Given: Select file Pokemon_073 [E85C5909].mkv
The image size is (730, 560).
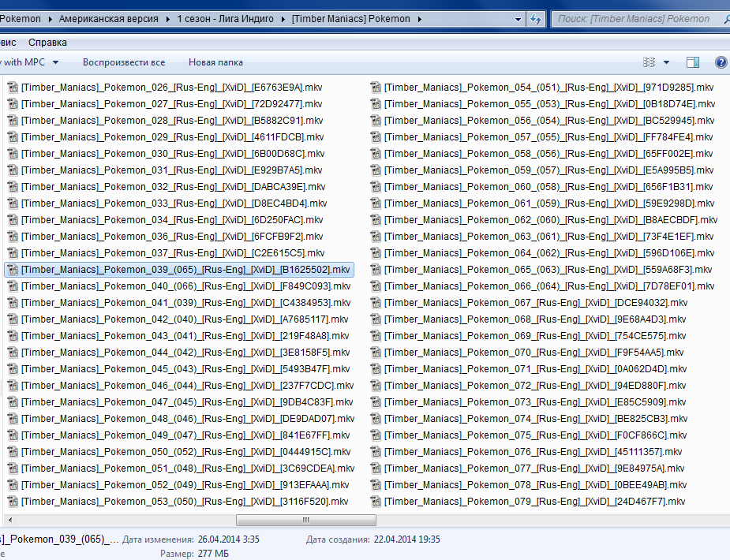Looking at the screenshot, I should pyautogui.click(x=535, y=402).
